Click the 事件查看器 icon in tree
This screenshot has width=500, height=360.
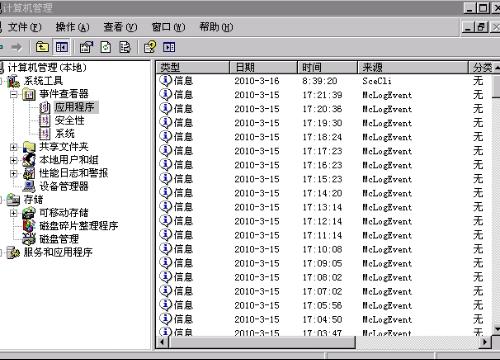29,94
